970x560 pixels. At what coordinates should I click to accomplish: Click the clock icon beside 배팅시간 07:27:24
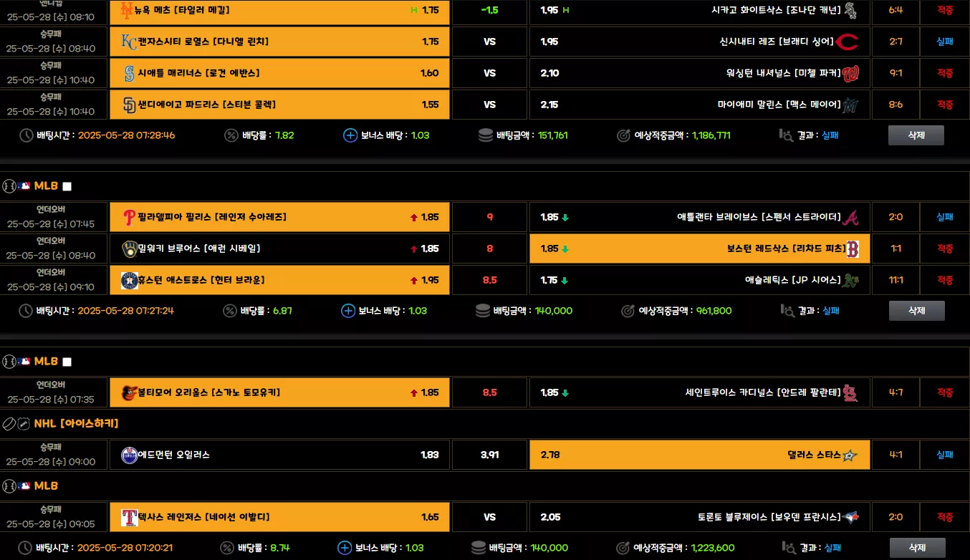pyautogui.click(x=26, y=311)
